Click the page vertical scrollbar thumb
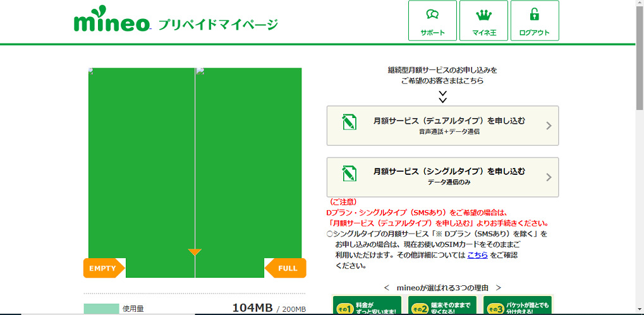Image resolution: width=644 pixels, height=315 pixels. 640,58
